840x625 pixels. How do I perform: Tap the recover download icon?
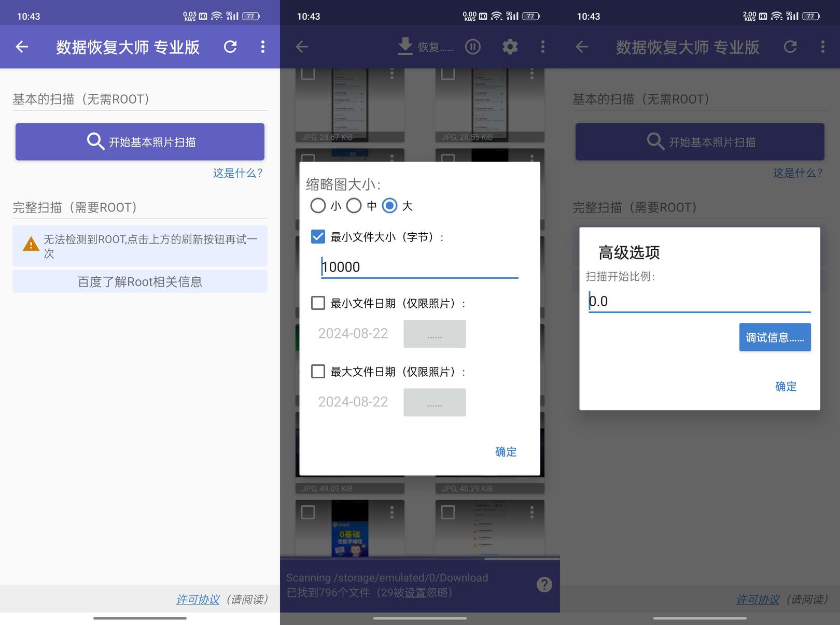pyautogui.click(x=405, y=47)
